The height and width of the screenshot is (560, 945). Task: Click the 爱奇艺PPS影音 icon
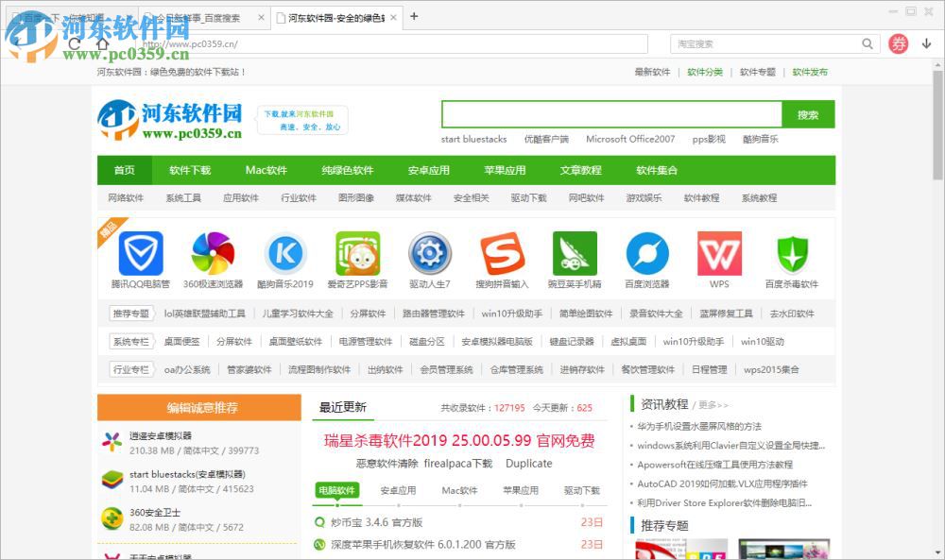point(357,255)
